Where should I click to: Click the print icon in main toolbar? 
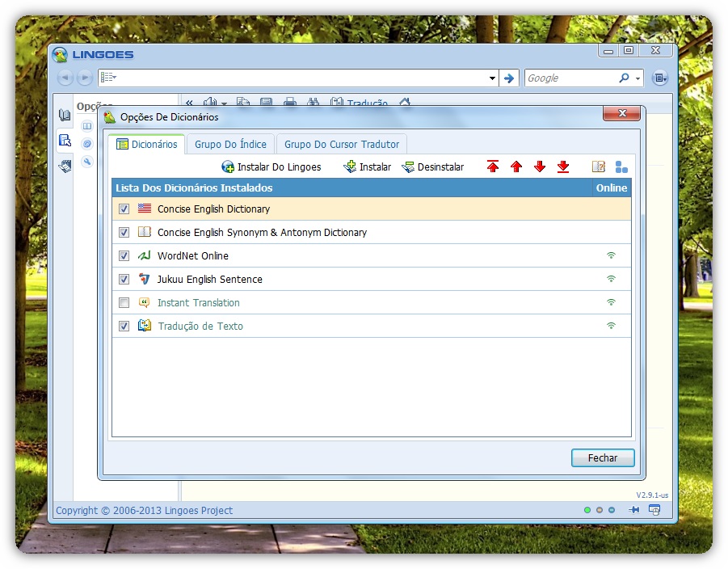click(290, 102)
